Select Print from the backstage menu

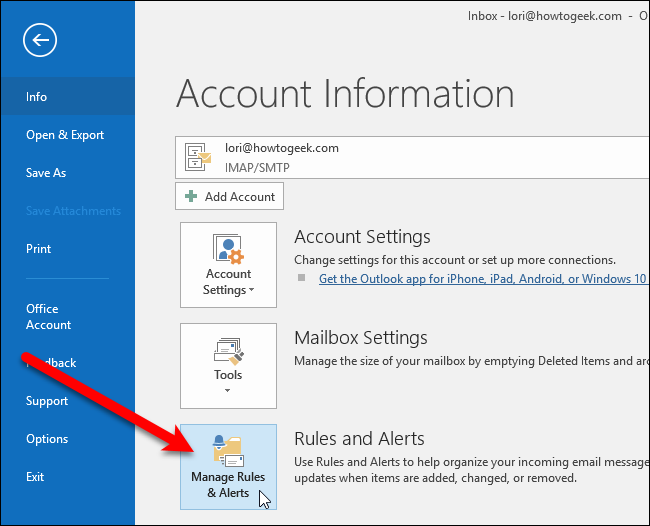(x=39, y=249)
